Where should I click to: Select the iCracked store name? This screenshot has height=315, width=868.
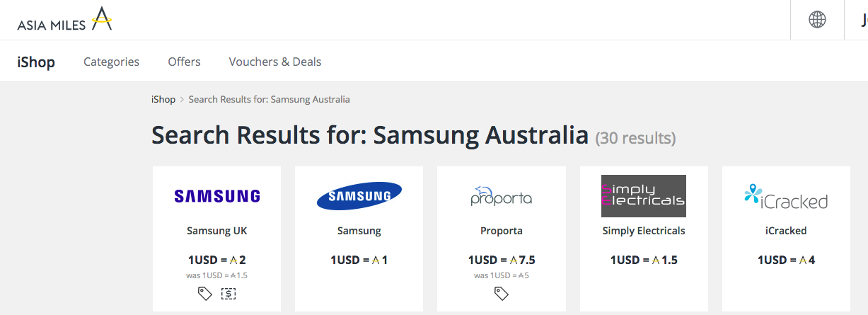(786, 231)
